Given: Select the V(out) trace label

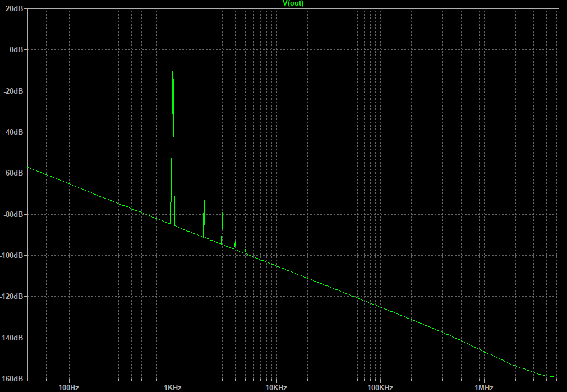Looking at the screenshot, I should pos(293,3).
